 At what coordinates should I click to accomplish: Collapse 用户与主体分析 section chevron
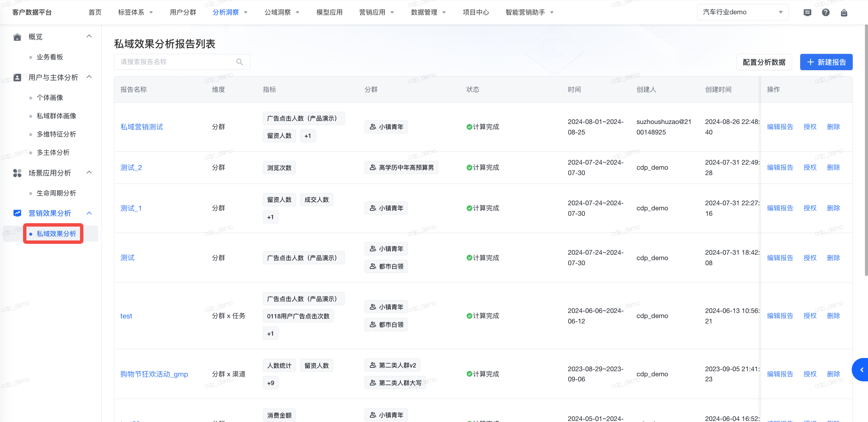[x=89, y=77]
